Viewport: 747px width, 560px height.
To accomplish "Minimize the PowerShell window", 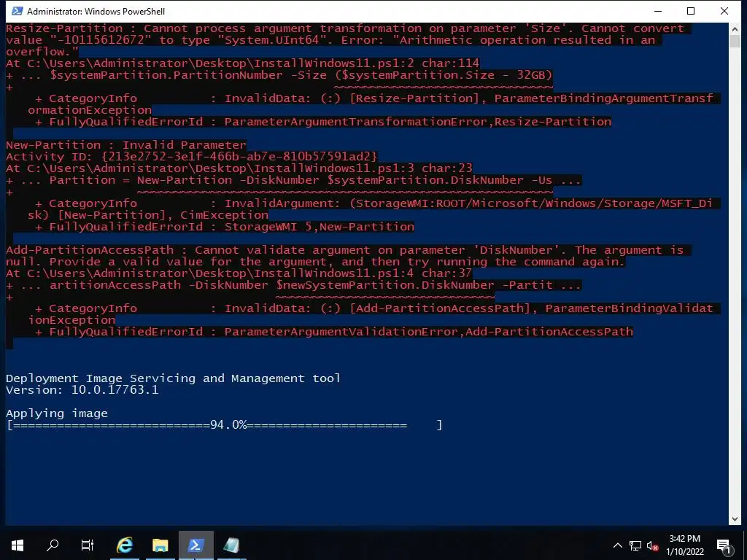I will pyautogui.click(x=659, y=11).
